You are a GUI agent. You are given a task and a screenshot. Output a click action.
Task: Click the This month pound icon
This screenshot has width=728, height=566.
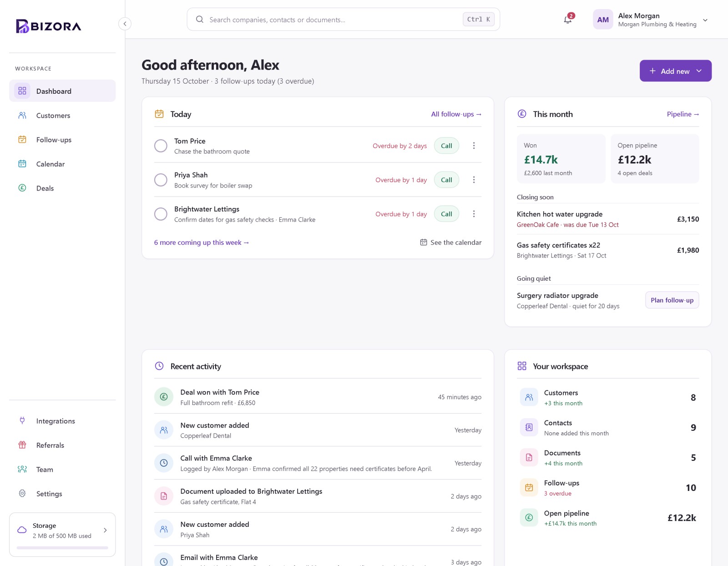click(x=522, y=114)
